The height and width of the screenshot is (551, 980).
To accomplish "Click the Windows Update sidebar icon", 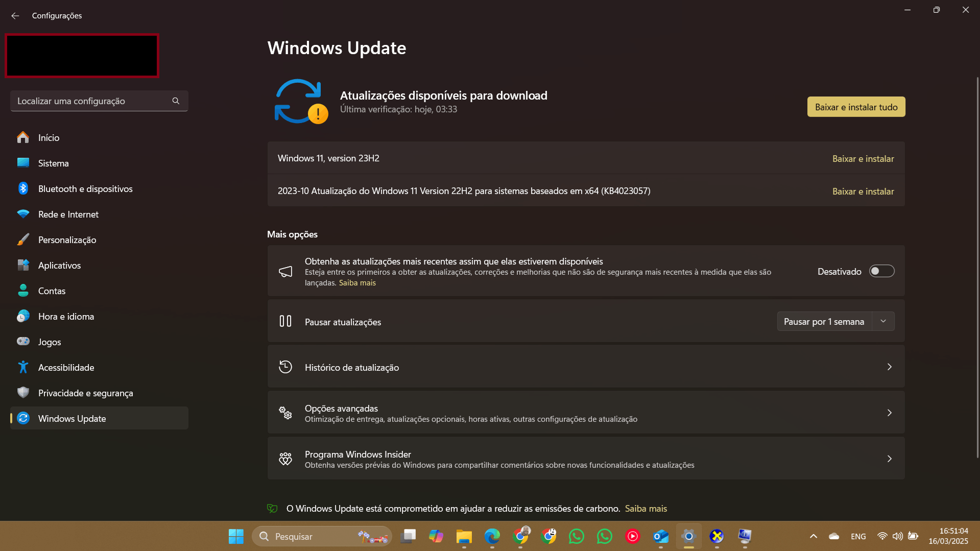I will point(23,418).
